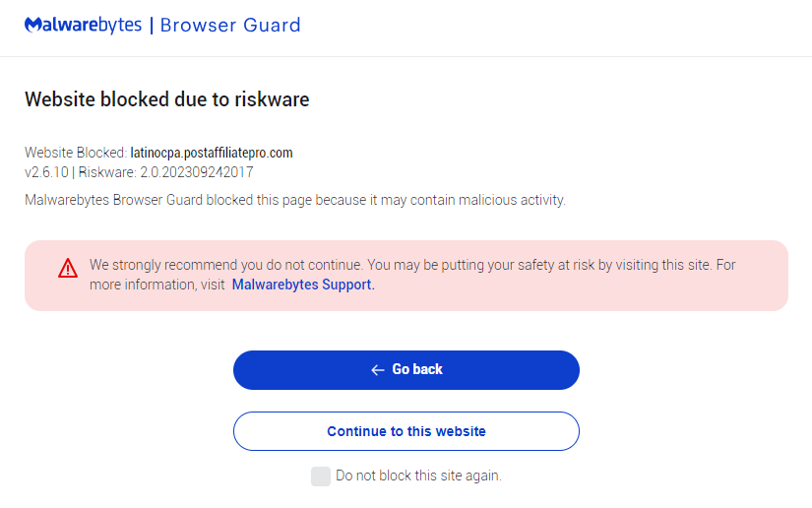Click the 'Riskware:' label text
812x508 pixels.
[106, 172]
